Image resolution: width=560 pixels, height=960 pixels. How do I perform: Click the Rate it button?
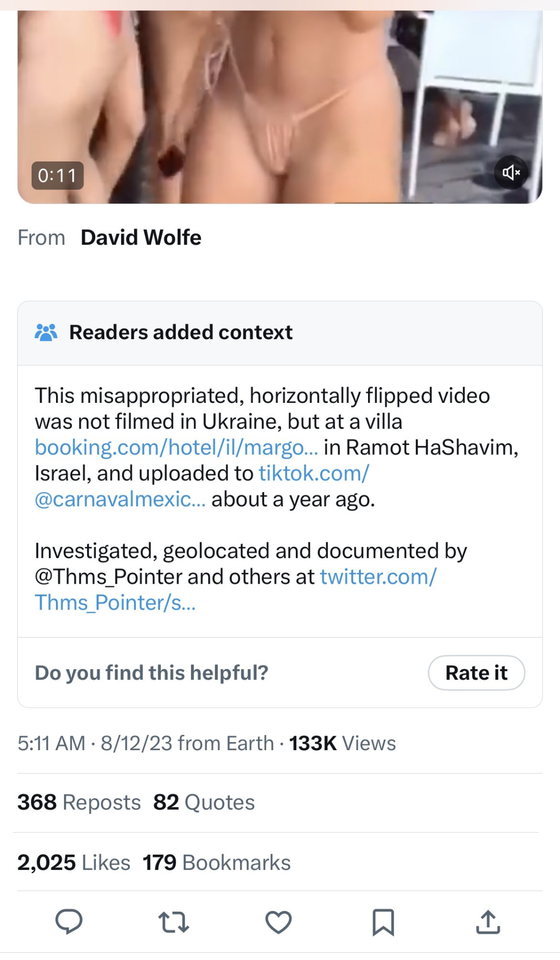[x=476, y=673]
